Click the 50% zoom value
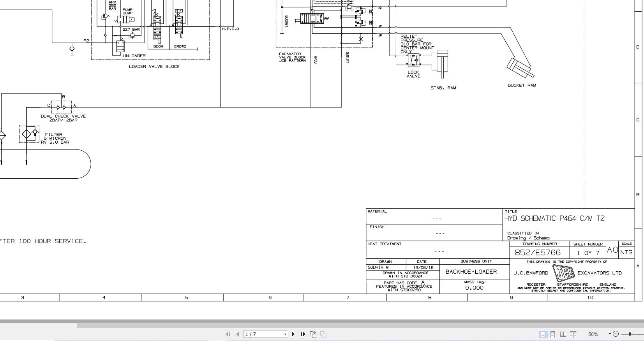The width and height of the screenshot is (644, 341). tap(593, 334)
